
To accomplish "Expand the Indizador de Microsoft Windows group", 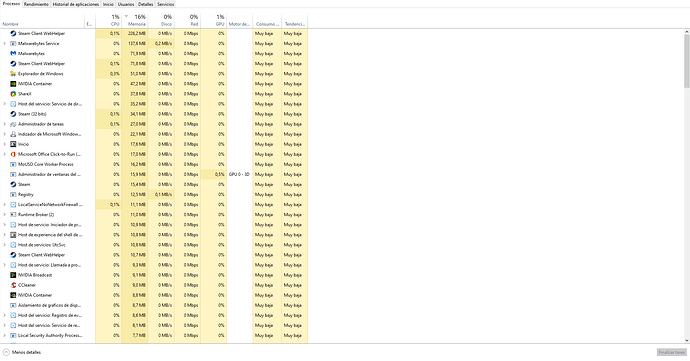I will [4, 134].
